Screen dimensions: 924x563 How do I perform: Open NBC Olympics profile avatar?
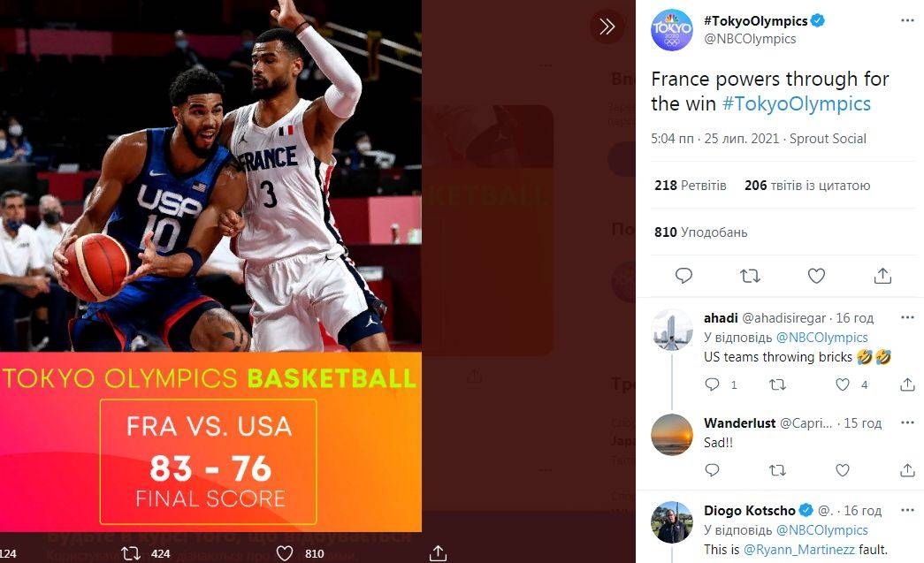[672, 30]
